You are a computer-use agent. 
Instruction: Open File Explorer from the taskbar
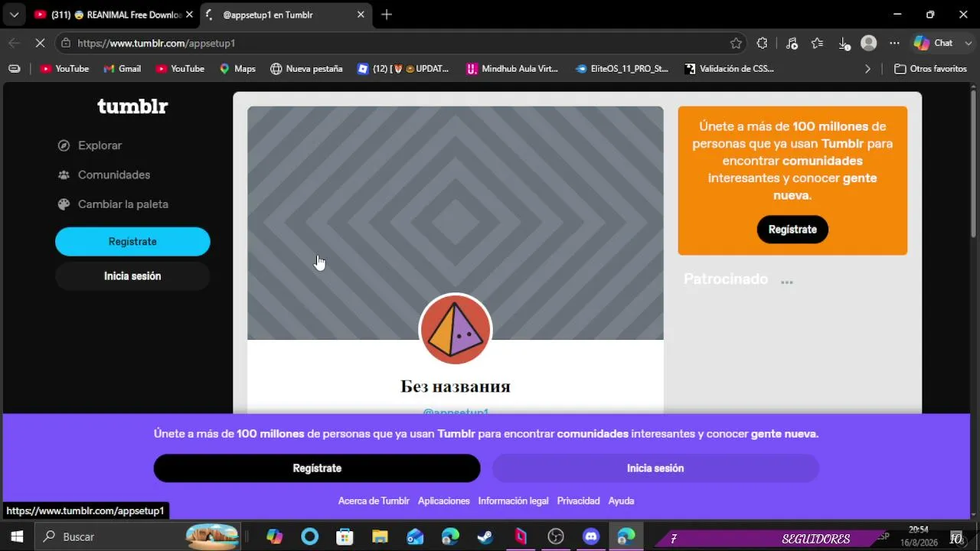(380, 537)
